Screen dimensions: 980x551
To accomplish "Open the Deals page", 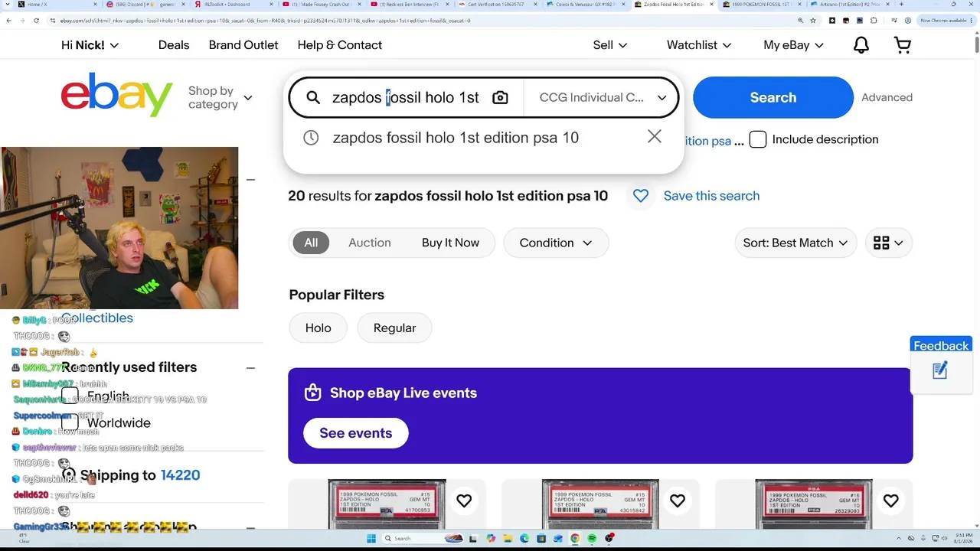I will click(174, 45).
